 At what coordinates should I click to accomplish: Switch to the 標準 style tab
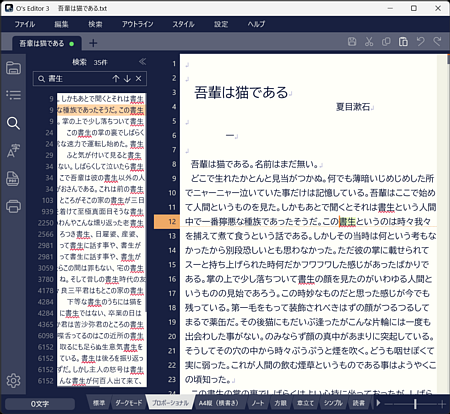click(99, 403)
